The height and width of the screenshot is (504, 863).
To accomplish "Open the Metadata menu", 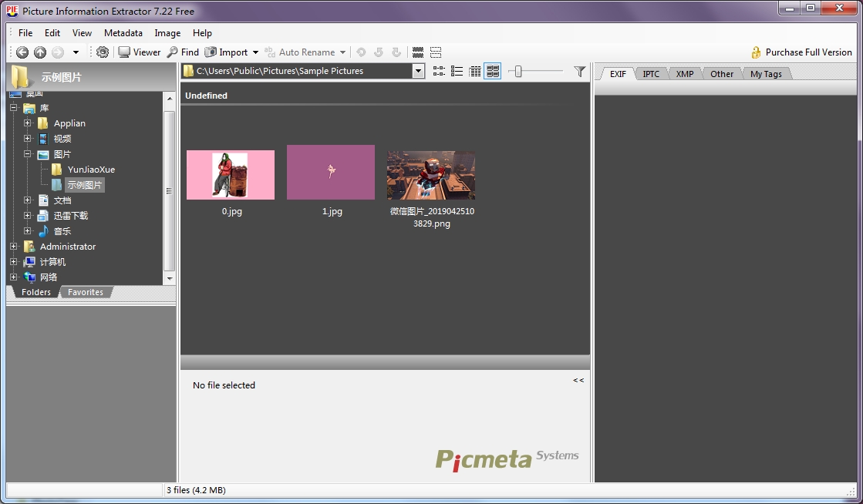I will click(123, 33).
